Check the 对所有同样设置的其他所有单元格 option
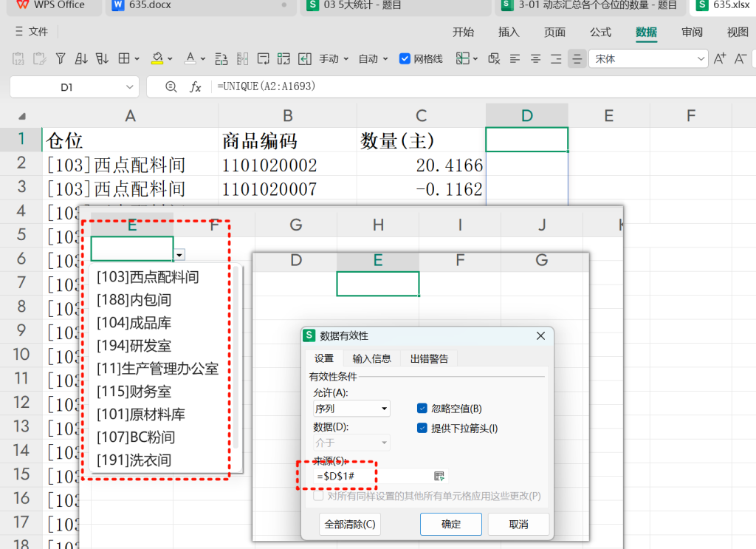 coord(318,496)
